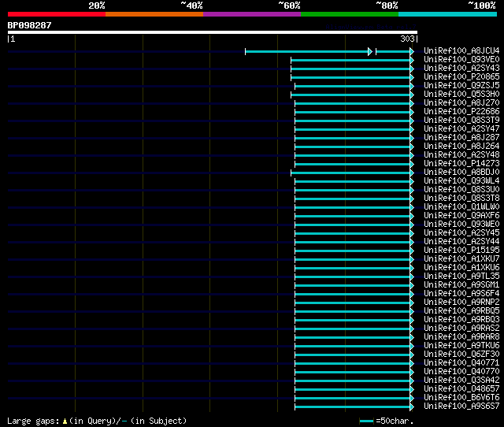Select UniRef100_A2SY44 label
504x427 pixels.
point(461,242)
